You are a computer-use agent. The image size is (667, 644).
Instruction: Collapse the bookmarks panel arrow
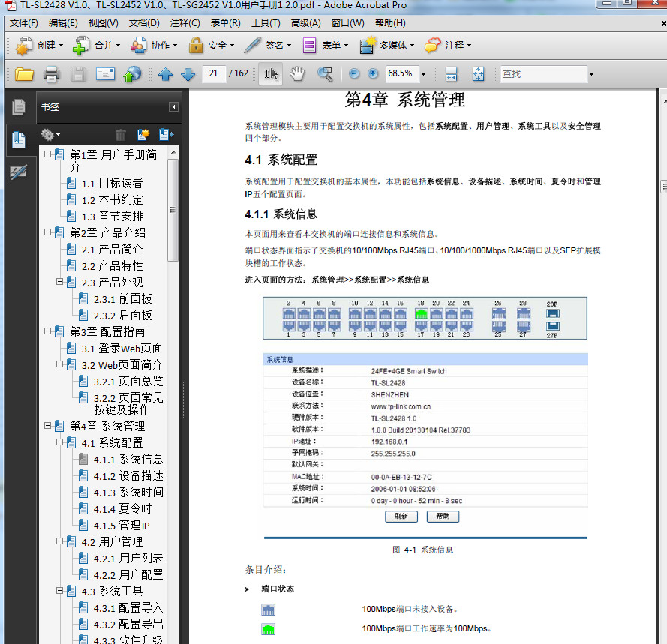(173, 106)
